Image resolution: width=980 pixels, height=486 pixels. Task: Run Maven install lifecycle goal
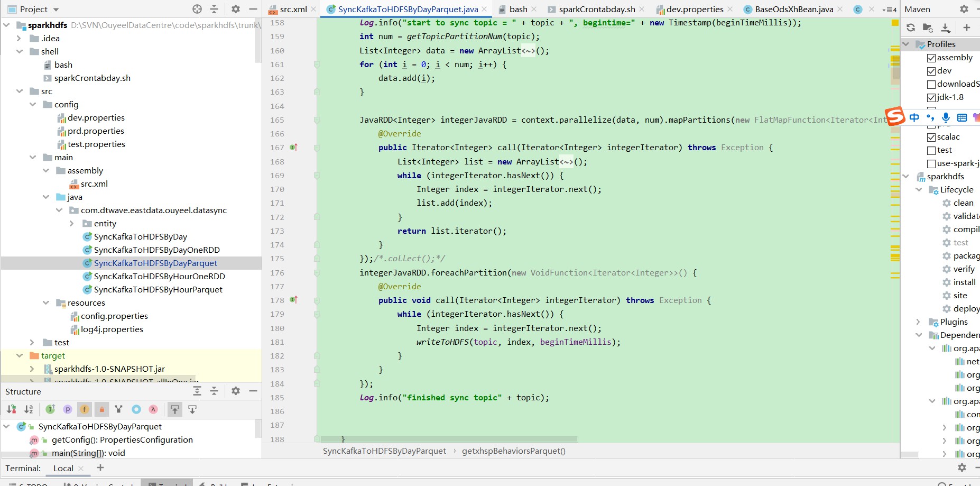pyautogui.click(x=964, y=282)
